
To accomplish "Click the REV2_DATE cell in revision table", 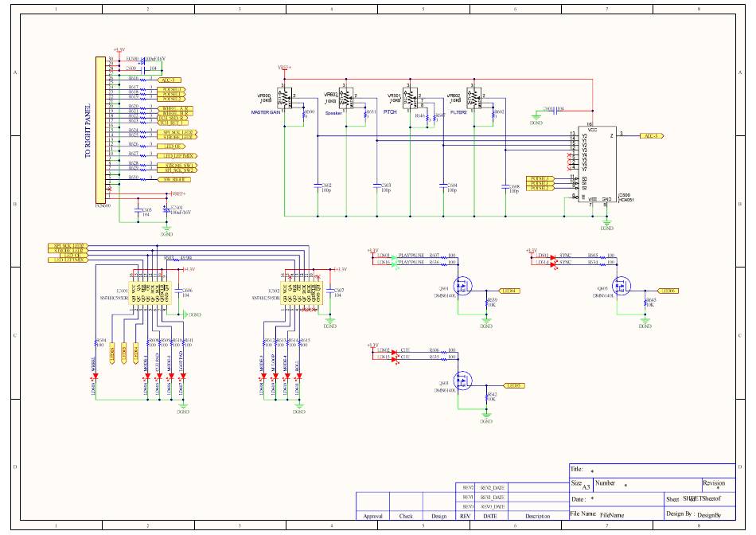I will point(493,488).
